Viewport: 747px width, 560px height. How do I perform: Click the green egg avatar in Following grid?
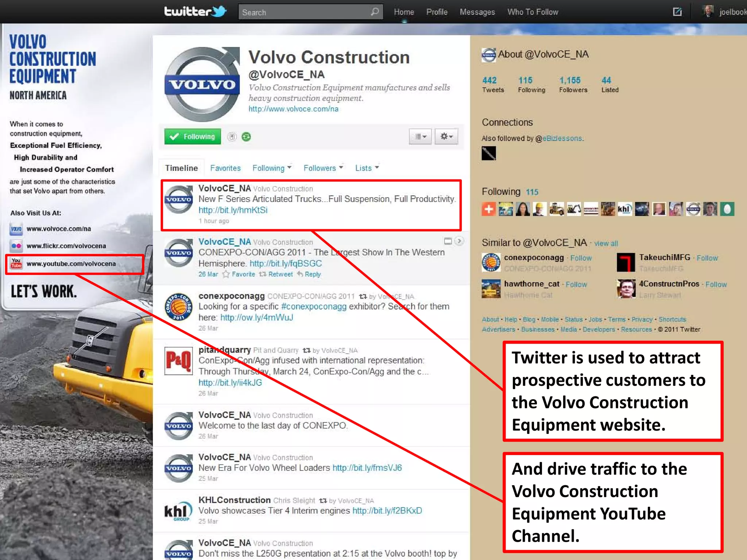[x=727, y=209]
